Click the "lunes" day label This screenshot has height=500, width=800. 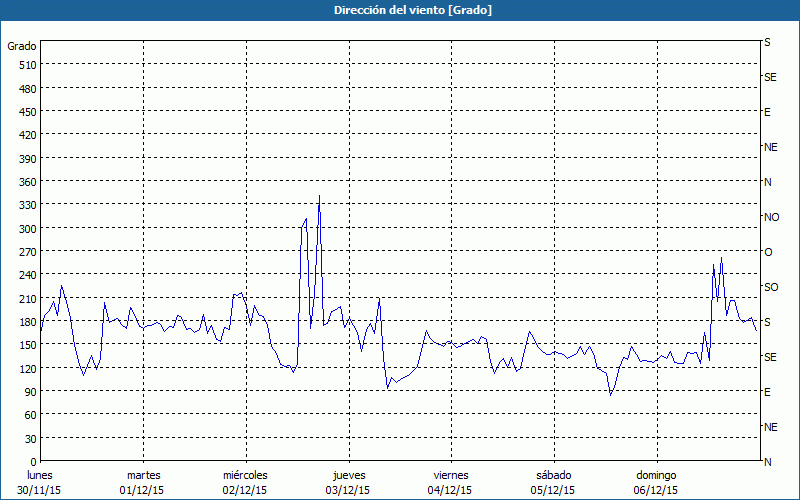[x=40, y=475]
